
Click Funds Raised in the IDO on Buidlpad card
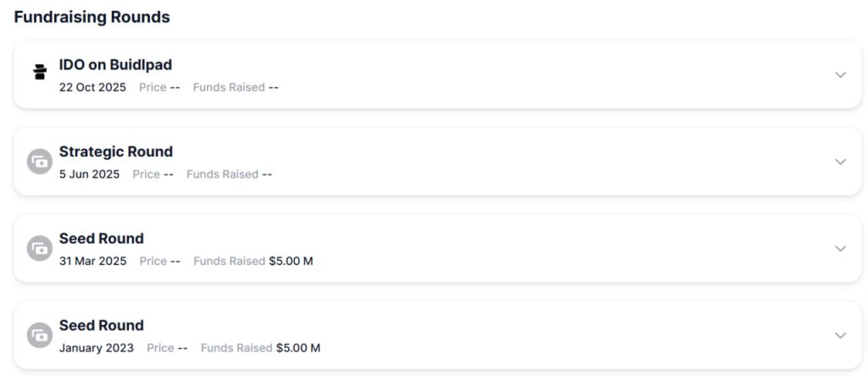[x=229, y=87]
